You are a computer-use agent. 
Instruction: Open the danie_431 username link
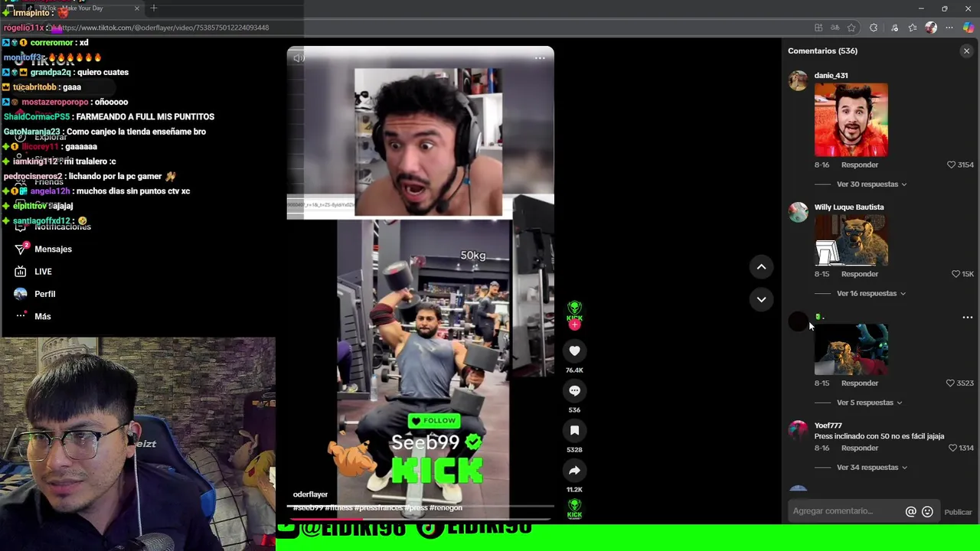[x=831, y=76]
